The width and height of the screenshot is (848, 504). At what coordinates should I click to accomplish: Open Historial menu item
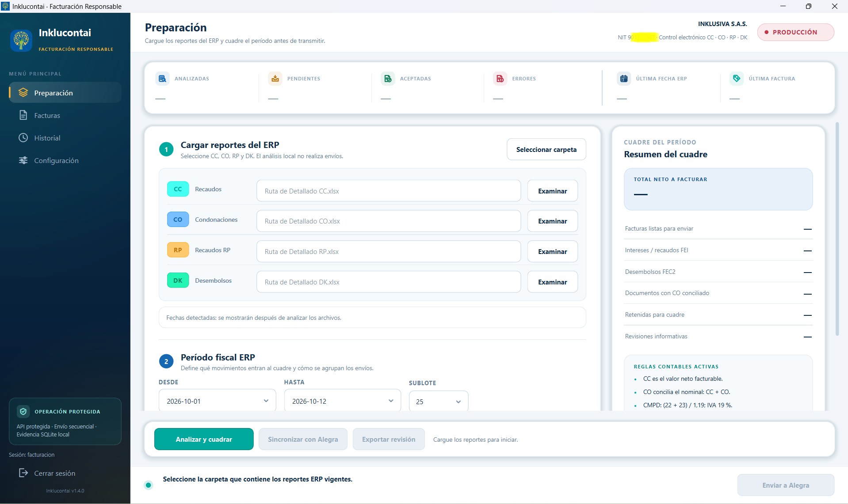(65, 138)
